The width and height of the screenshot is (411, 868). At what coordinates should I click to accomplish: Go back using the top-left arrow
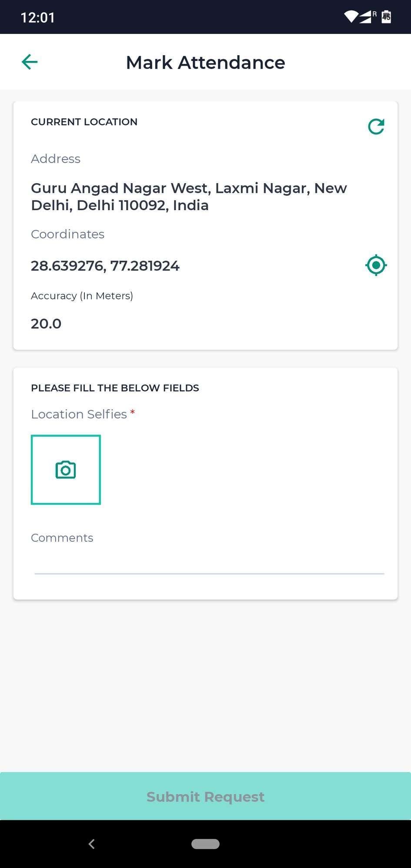point(30,62)
